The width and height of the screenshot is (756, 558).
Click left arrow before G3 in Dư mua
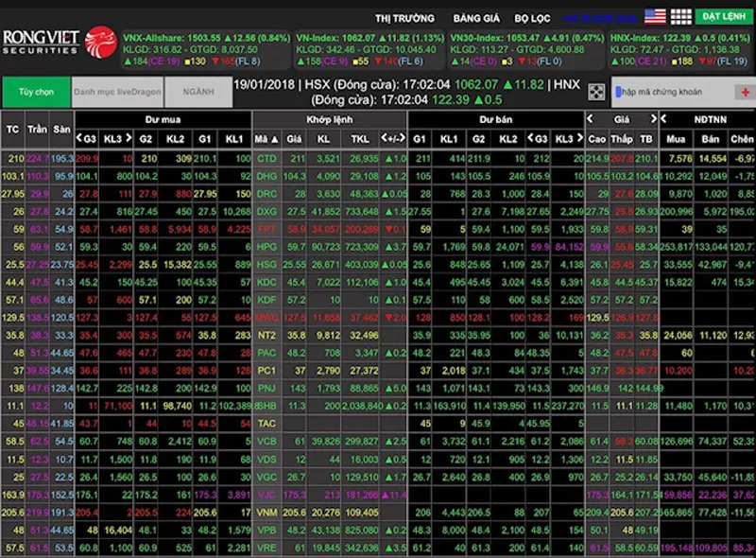coord(79,139)
